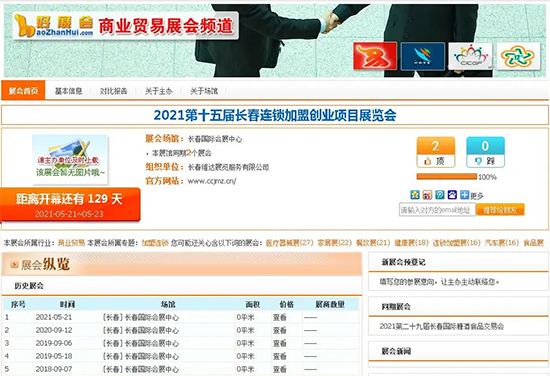Click 查看 price in 2019-05-18 row
Viewport: 550px width, 376px height.
280,356
